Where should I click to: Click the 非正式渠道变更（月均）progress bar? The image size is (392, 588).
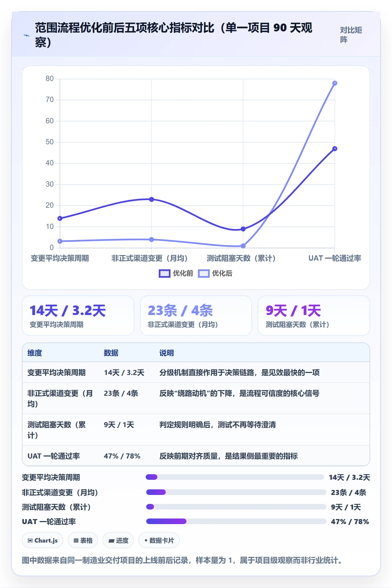(236, 492)
